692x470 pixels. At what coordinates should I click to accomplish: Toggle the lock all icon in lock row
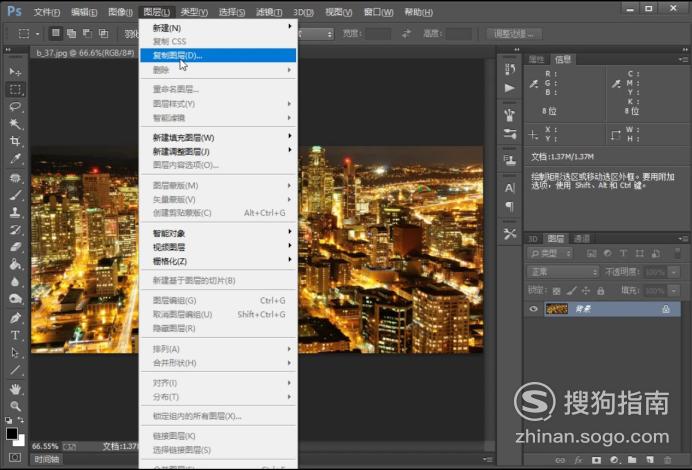click(x=600, y=291)
